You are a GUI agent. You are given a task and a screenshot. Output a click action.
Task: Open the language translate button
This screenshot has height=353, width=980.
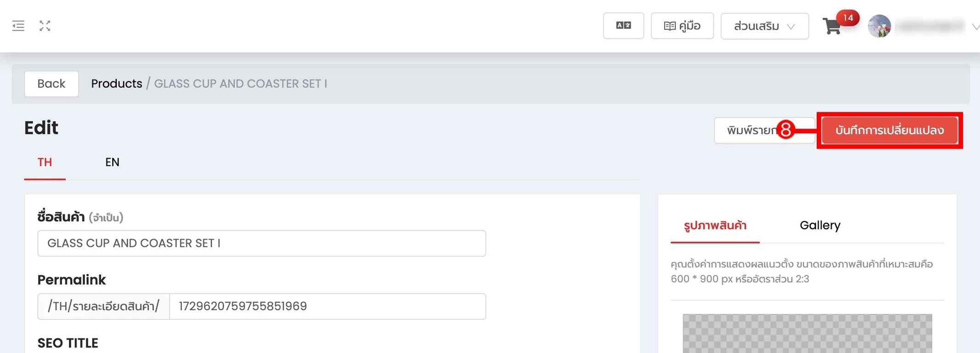pos(623,26)
